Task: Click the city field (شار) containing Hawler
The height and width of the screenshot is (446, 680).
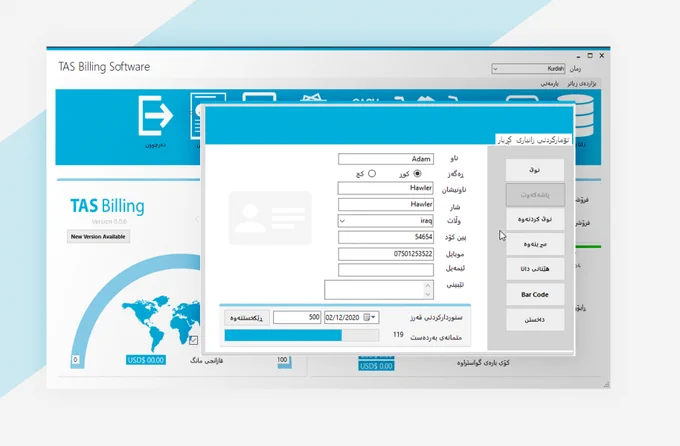Action: tap(386, 204)
